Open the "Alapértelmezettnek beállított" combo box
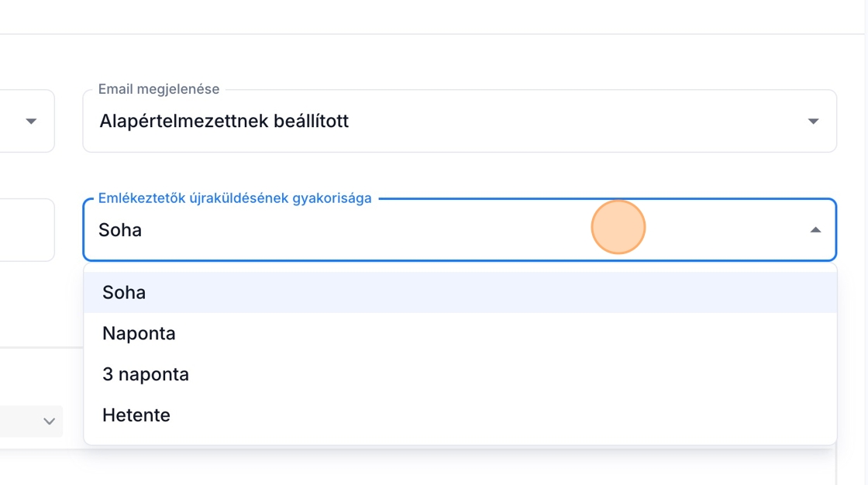Screen dimensions: 868x485 224,122
